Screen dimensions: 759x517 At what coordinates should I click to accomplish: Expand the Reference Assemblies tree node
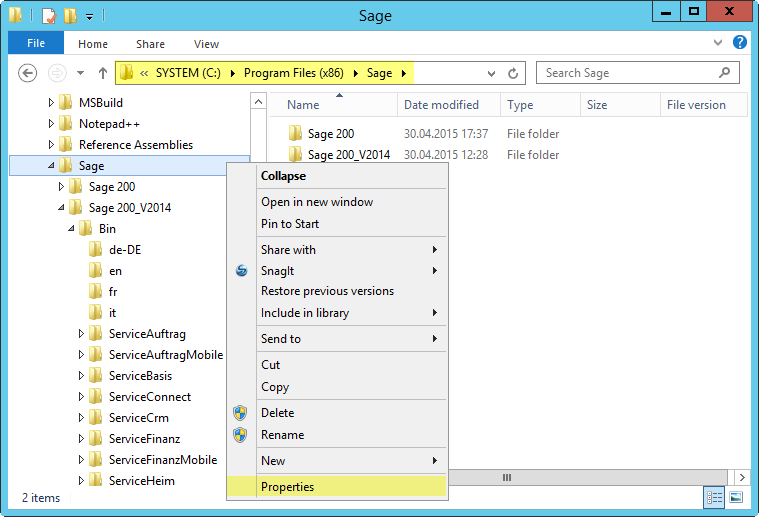pyautogui.click(x=51, y=145)
